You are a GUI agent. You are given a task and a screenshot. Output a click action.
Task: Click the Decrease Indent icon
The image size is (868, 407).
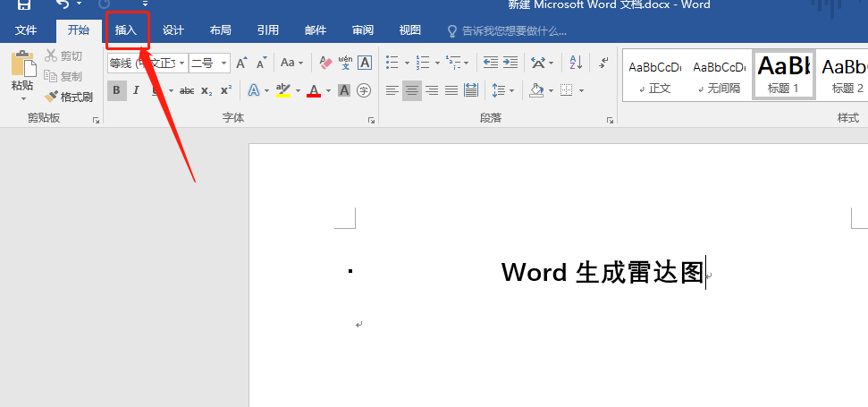click(491, 63)
